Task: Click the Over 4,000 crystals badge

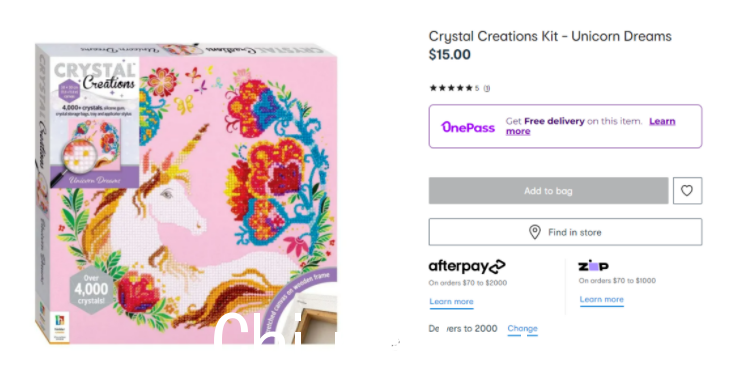Action: point(91,289)
